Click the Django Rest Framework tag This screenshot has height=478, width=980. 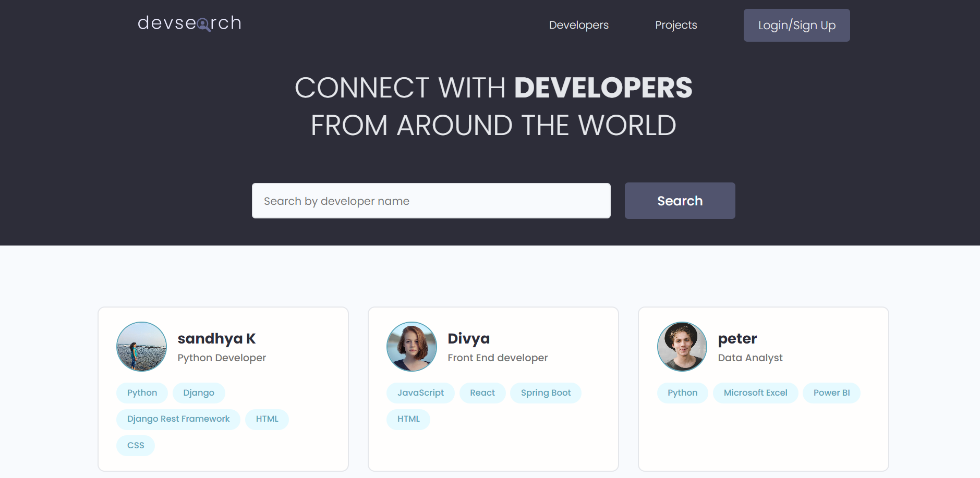[x=178, y=419]
